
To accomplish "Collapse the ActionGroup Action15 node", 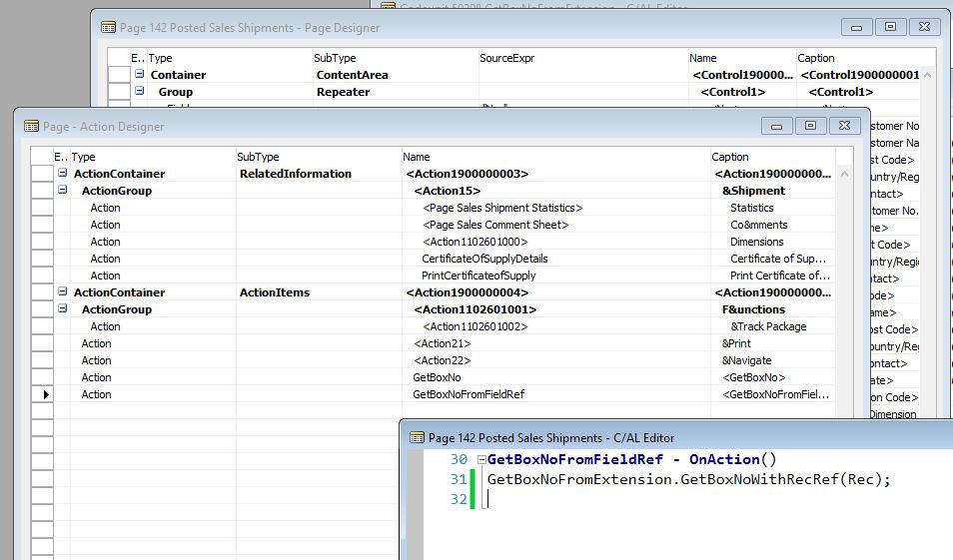I will [x=63, y=191].
